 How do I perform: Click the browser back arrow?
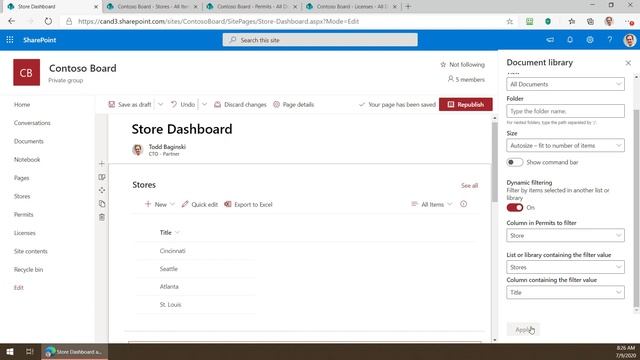pyautogui.click(x=11, y=21)
